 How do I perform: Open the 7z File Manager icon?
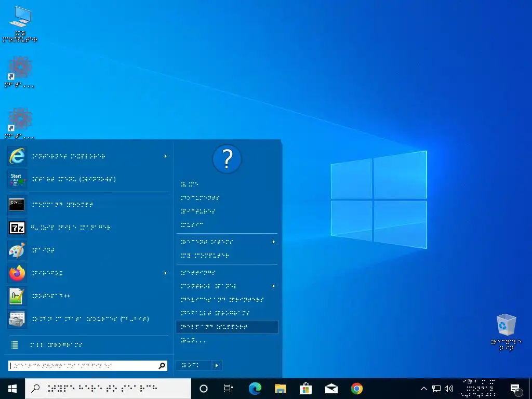(x=17, y=228)
